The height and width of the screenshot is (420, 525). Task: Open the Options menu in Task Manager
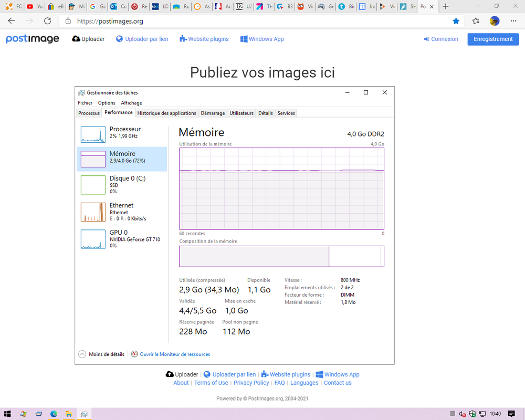(107, 103)
